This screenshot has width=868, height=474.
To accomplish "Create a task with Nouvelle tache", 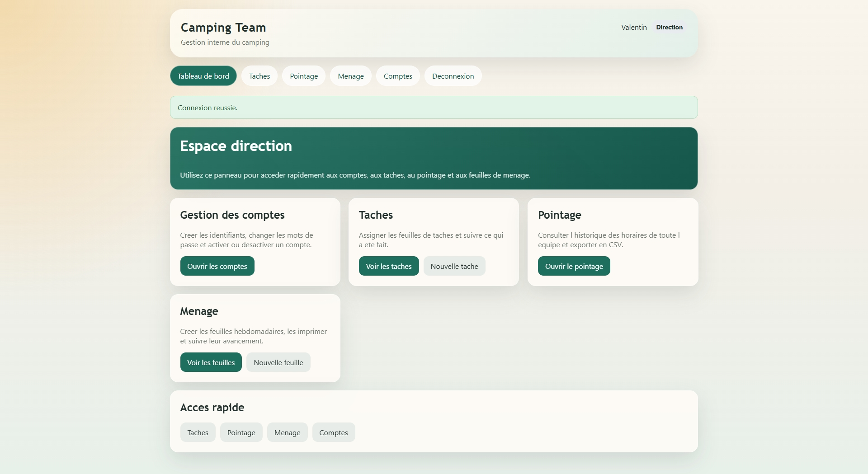I will pos(454,266).
